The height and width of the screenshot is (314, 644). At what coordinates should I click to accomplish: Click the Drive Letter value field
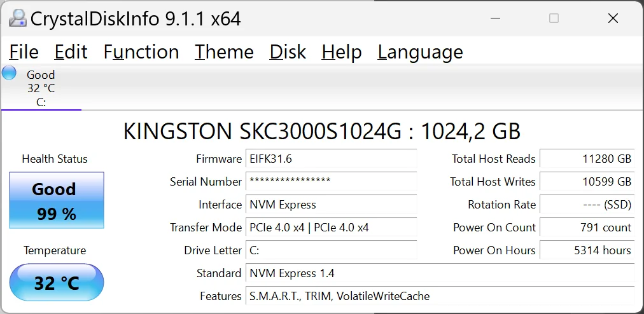point(331,250)
